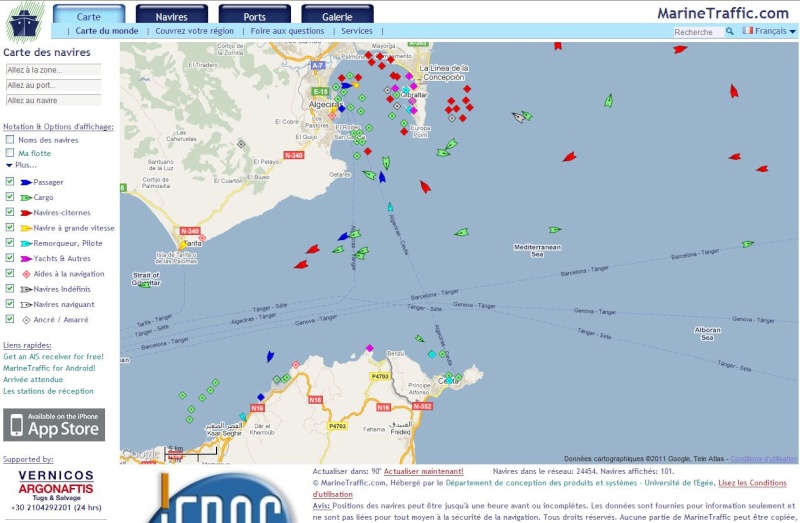Toggle the Remorqueur, Pilote checkbox
The width and height of the screenshot is (800, 523).
(10, 242)
